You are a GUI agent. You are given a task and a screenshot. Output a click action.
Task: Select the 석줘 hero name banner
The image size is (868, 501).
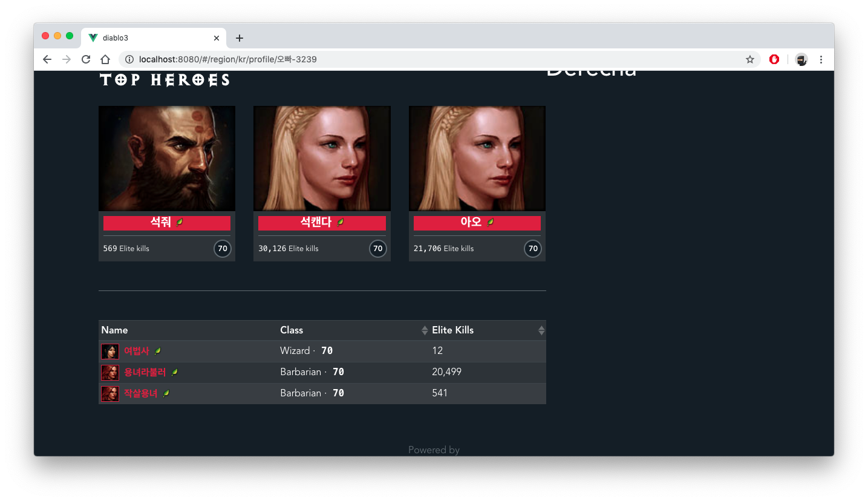click(x=167, y=223)
